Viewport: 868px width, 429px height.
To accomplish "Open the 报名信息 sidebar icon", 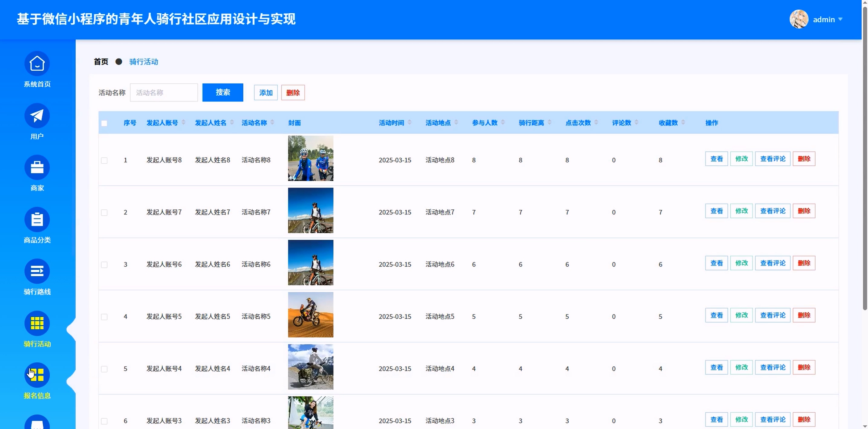I will (x=37, y=375).
